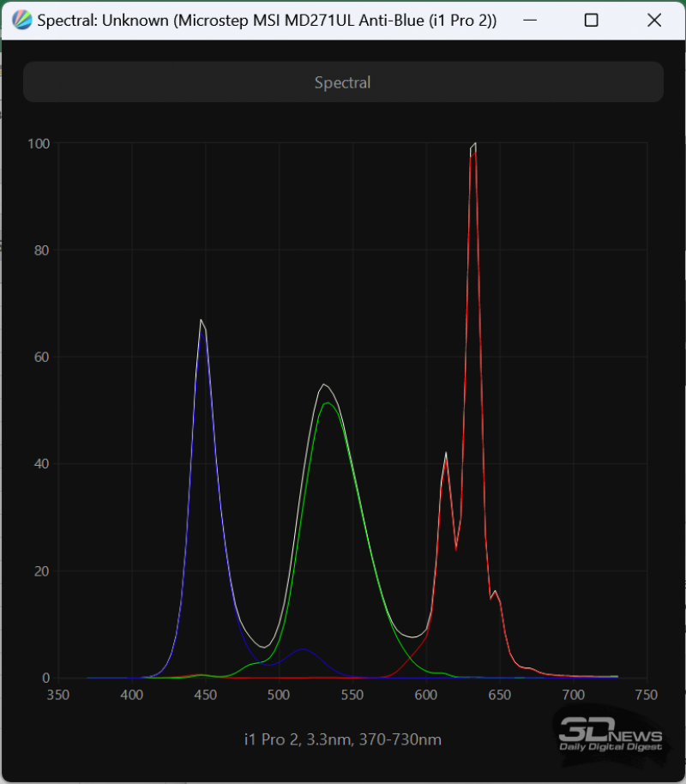This screenshot has height=784, width=686.
Task: Click the Spectral button at top
Action: click(x=343, y=82)
